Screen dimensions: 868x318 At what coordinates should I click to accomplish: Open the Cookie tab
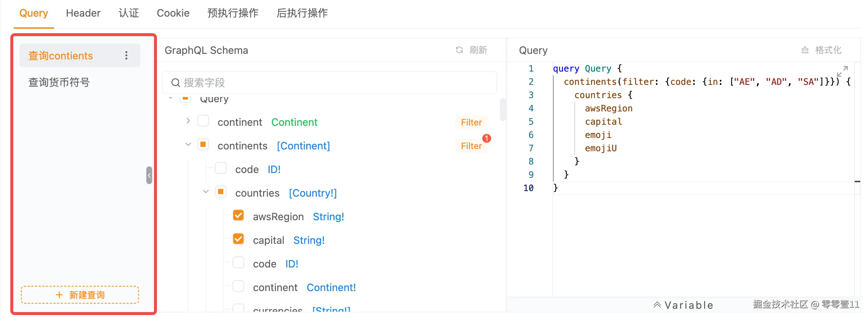tap(173, 13)
